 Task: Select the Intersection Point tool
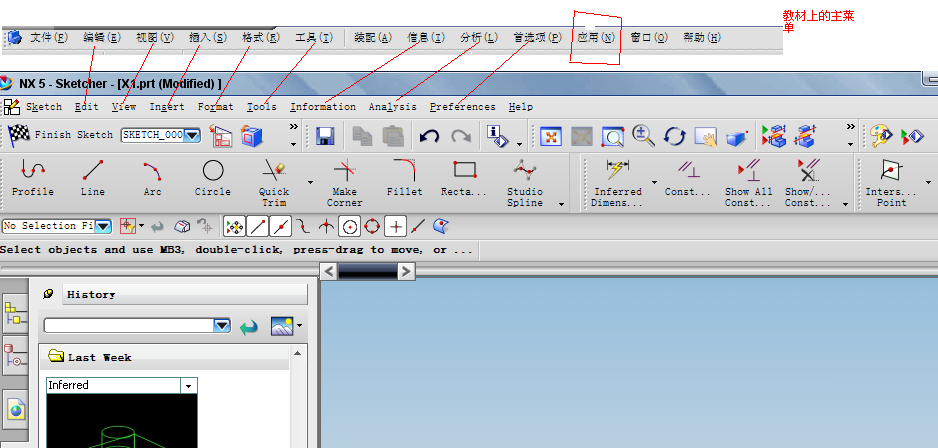(891, 182)
